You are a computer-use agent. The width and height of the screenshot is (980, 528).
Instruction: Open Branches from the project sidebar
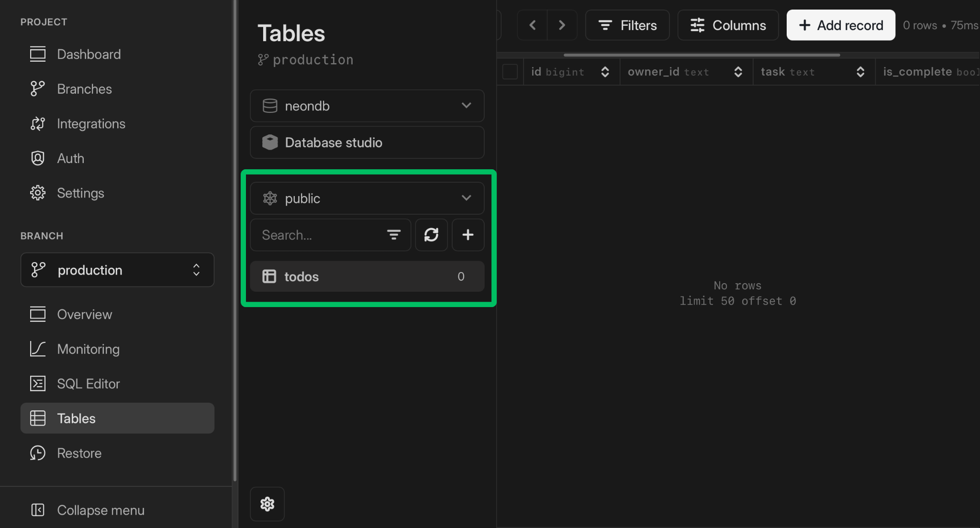point(85,89)
